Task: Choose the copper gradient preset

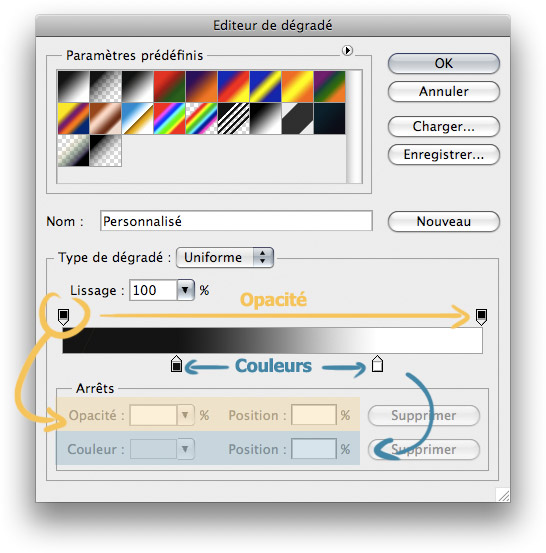Action: coord(105,118)
